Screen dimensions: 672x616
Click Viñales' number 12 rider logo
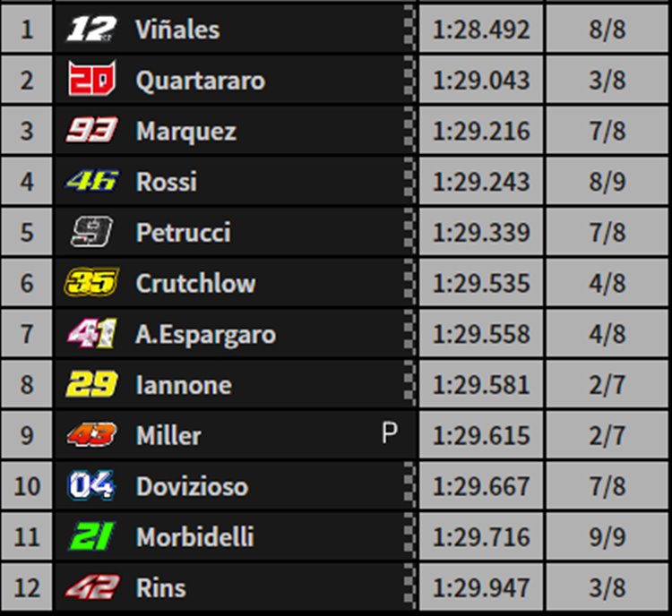(x=91, y=30)
